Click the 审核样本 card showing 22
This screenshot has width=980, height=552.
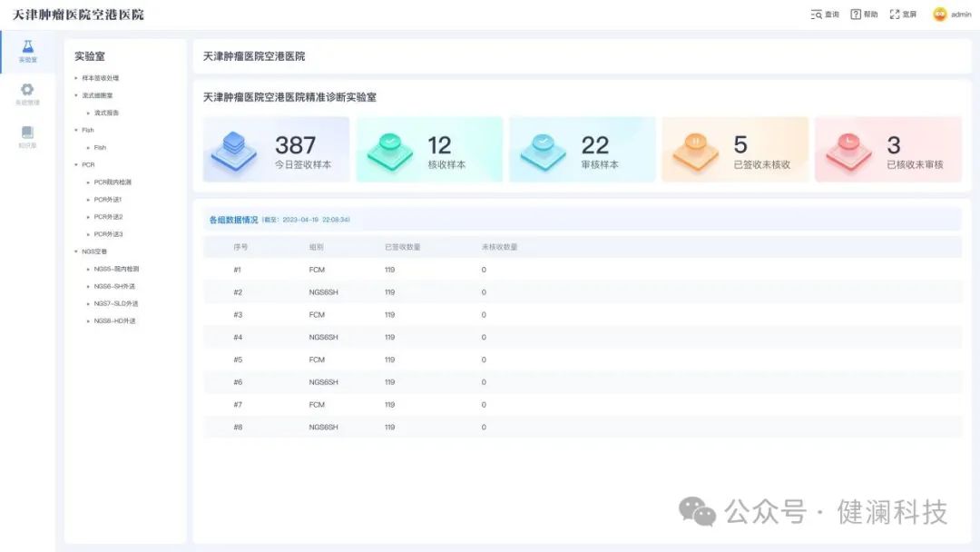(x=582, y=150)
